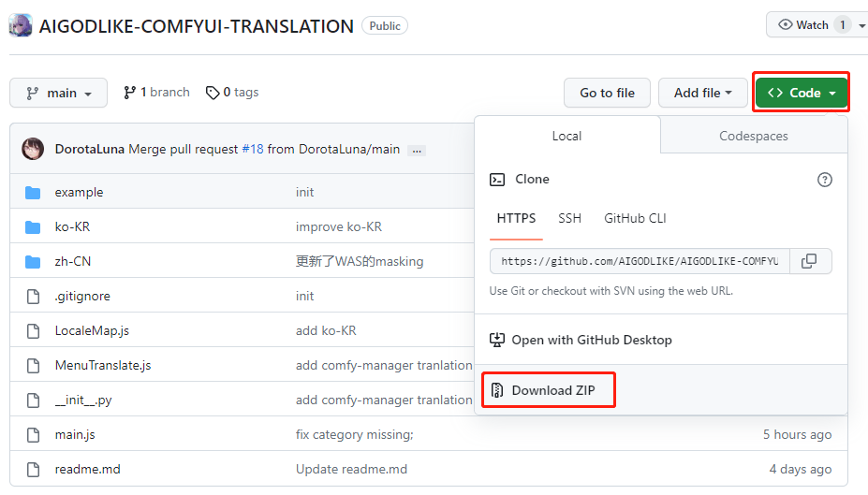Open the readme.md file
The image size is (868, 495).
tap(87, 470)
